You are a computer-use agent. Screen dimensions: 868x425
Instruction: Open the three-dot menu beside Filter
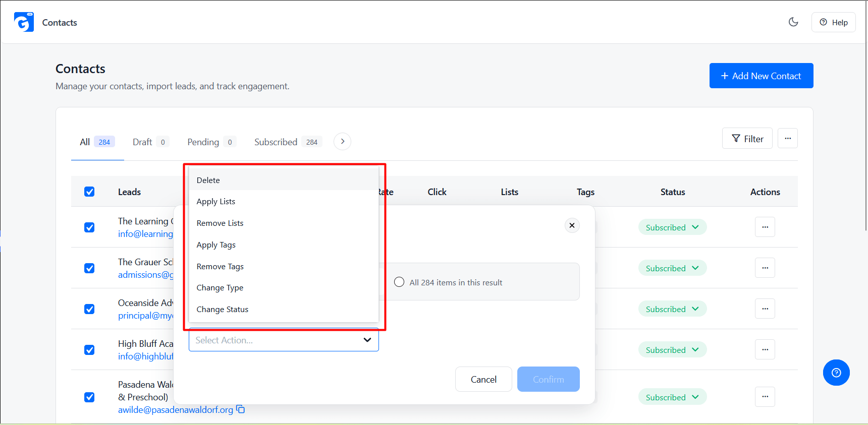pos(788,138)
